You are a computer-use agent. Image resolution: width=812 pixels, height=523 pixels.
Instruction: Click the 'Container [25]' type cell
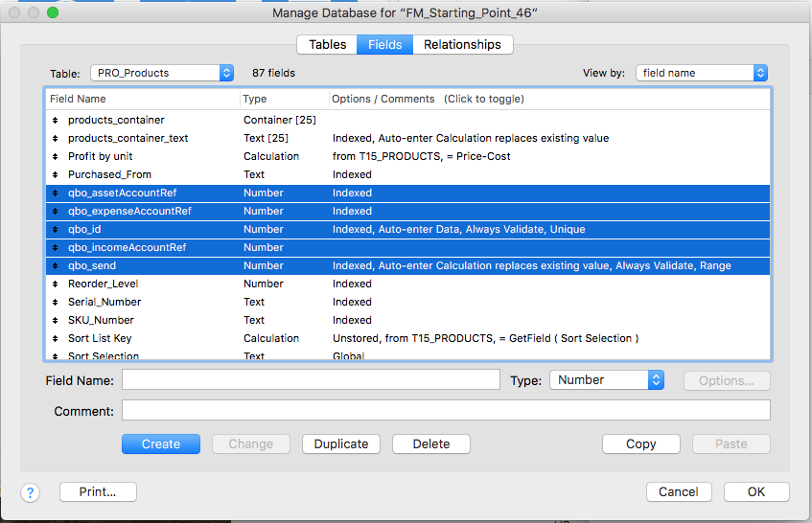coord(280,120)
